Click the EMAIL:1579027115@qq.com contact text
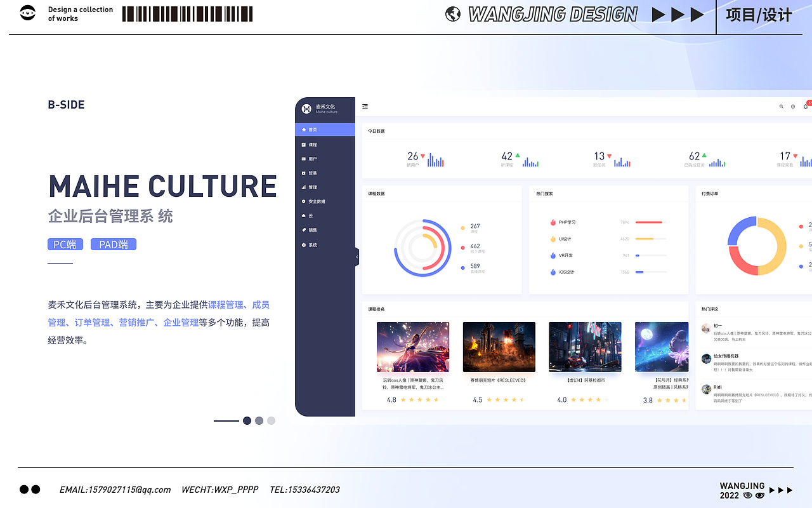 (x=115, y=490)
